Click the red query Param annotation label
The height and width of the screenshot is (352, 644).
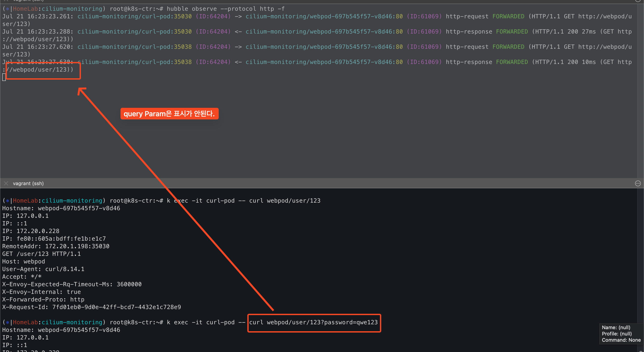pos(169,114)
